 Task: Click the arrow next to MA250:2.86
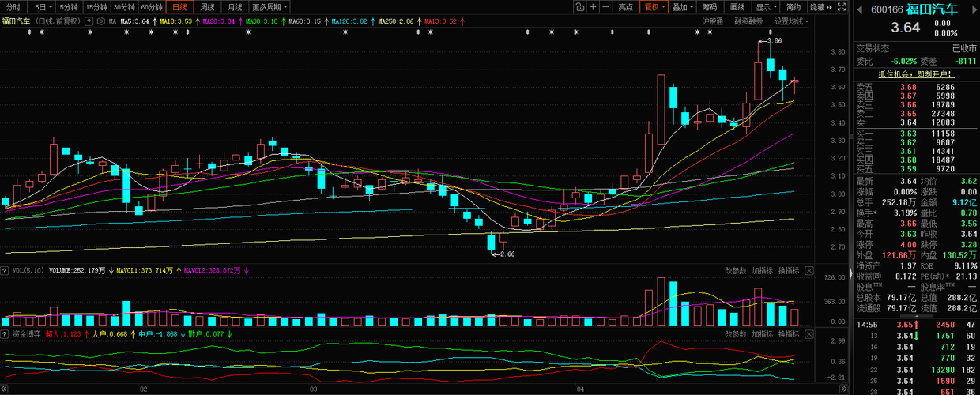(x=418, y=21)
